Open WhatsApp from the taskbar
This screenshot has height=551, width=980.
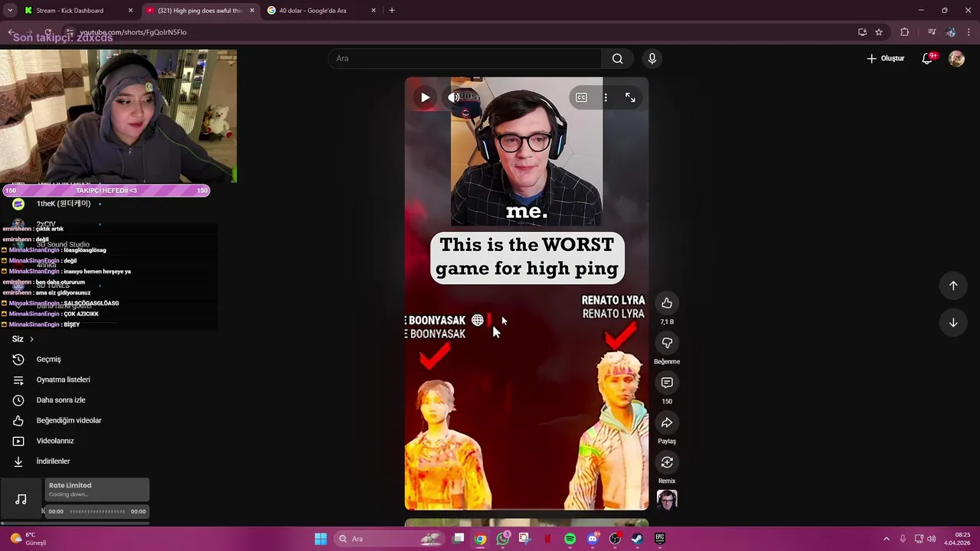503,539
